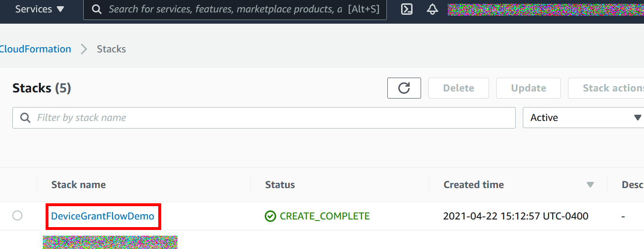Select the DeviceGrantFlowDemo radio button
Screen dimensions: 644x249
tap(18, 216)
